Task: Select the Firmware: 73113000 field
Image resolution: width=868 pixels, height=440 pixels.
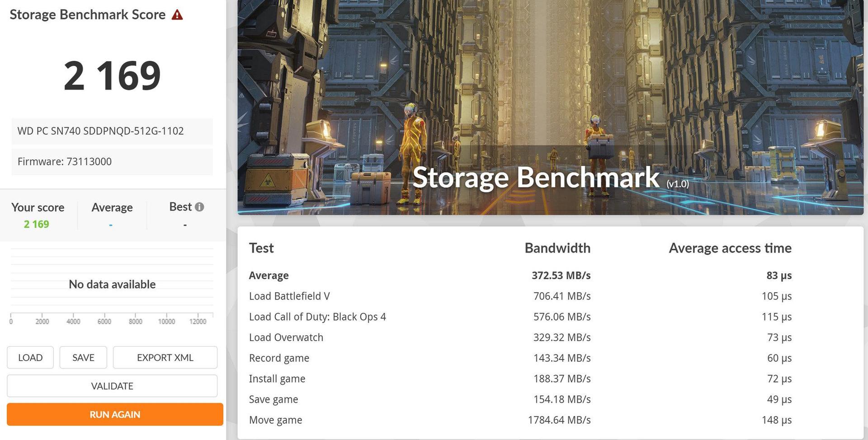Action: [112, 162]
